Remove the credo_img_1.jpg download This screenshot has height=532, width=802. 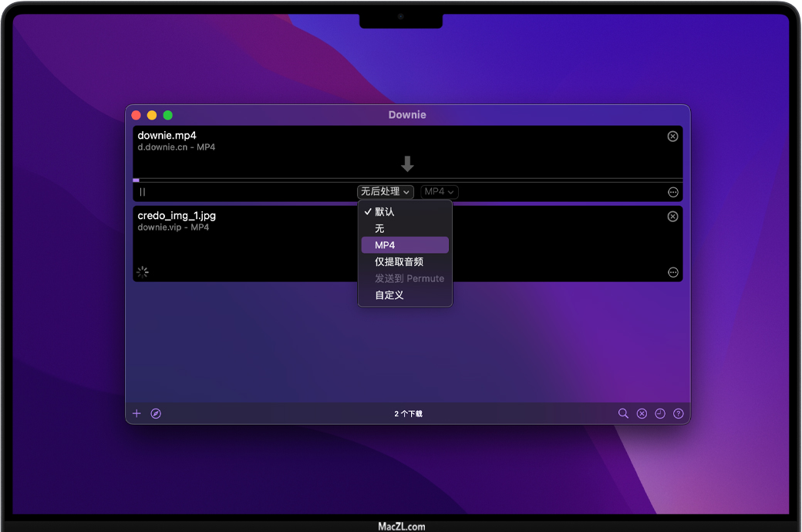[x=672, y=217]
